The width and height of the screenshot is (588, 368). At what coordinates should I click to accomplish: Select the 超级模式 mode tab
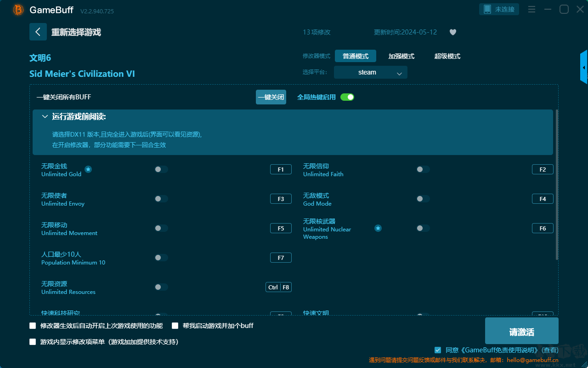[447, 56]
